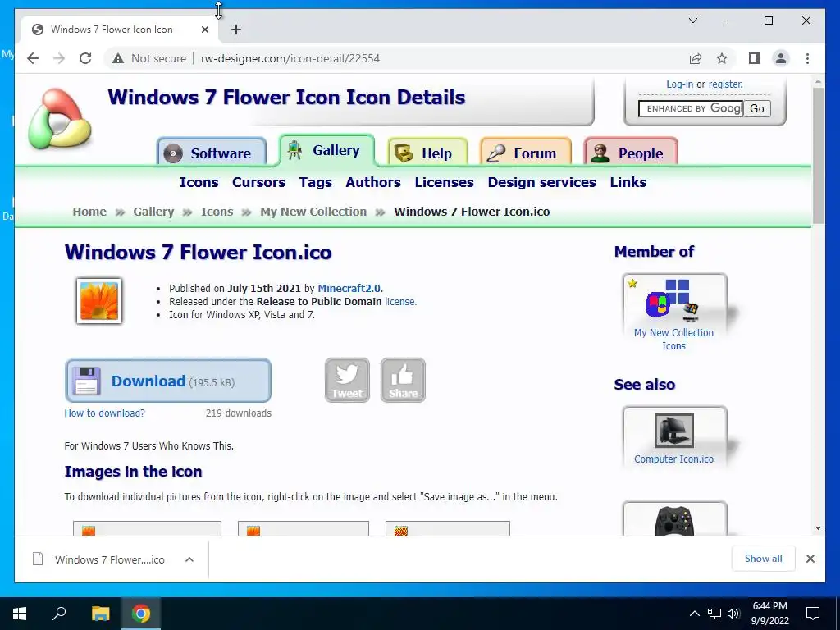The height and width of the screenshot is (630, 840).
Task: Expand the tab search chevron
Action: click(693, 21)
